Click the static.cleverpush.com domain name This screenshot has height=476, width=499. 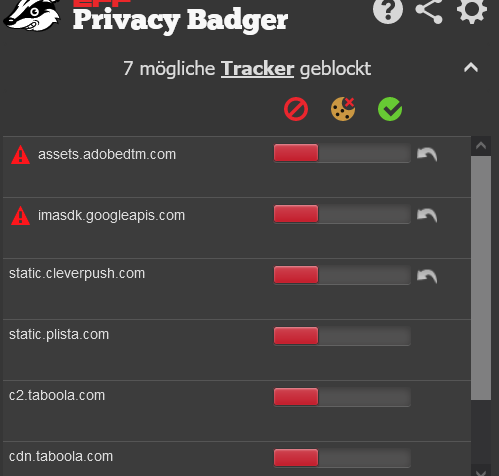pyautogui.click(x=77, y=274)
